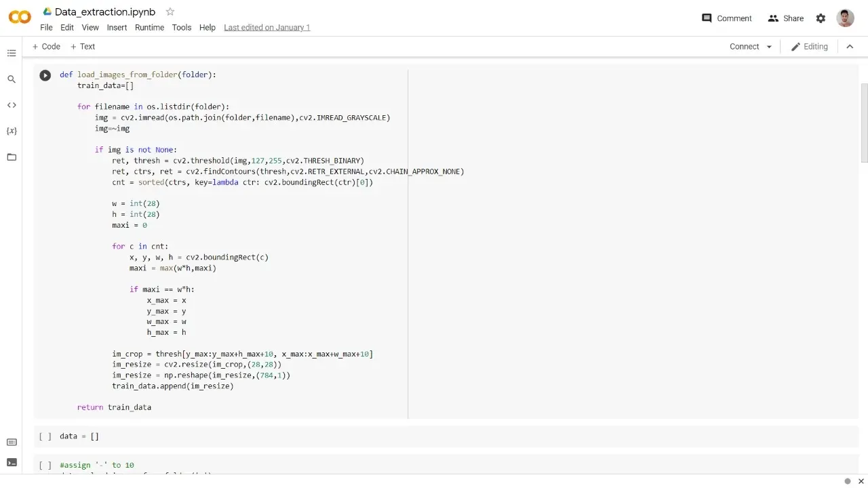Open the Runtime menu
The width and height of the screenshot is (868, 488).
point(149,28)
